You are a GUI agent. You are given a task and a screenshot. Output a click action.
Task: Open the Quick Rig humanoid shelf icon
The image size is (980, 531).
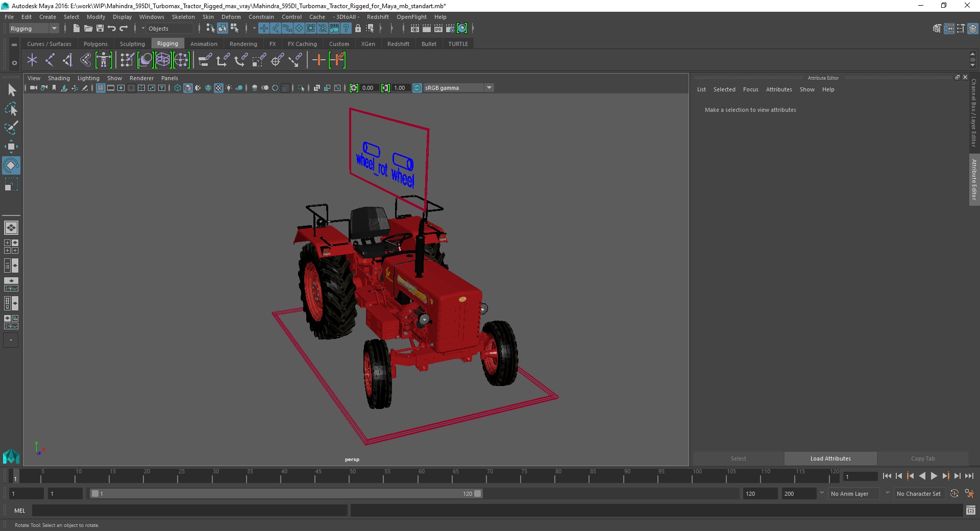click(104, 60)
